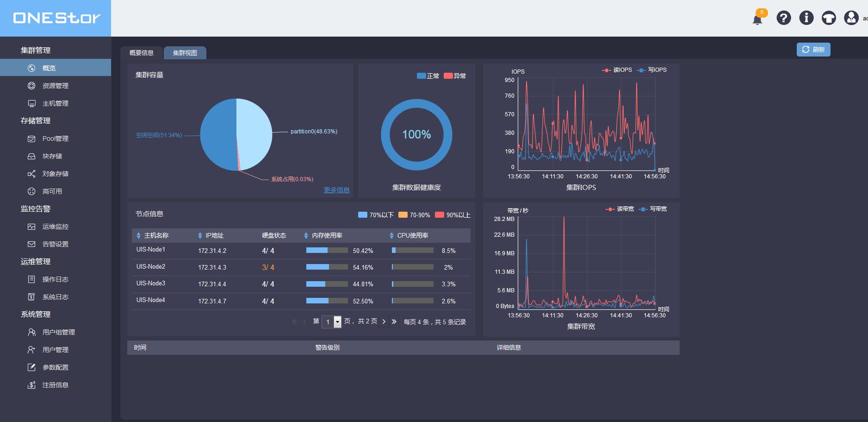
Task: Click the 系统占用(0.03%) pie label
Action: pos(292,179)
